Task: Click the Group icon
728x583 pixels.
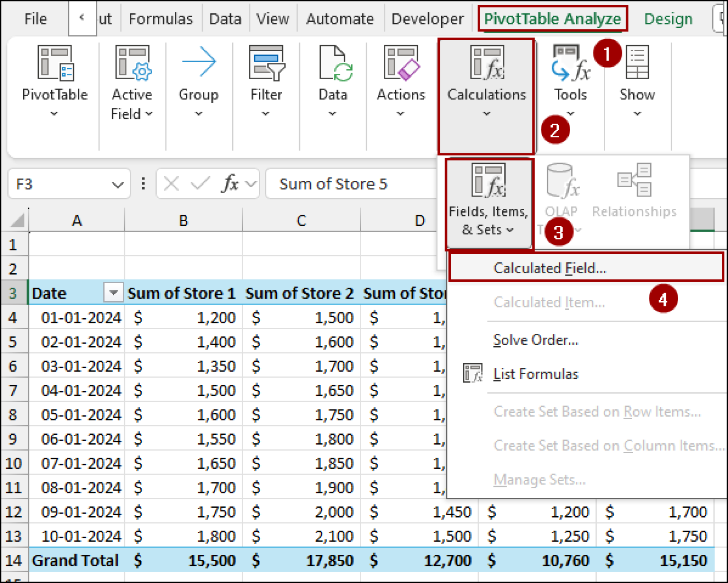Action: [x=199, y=64]
